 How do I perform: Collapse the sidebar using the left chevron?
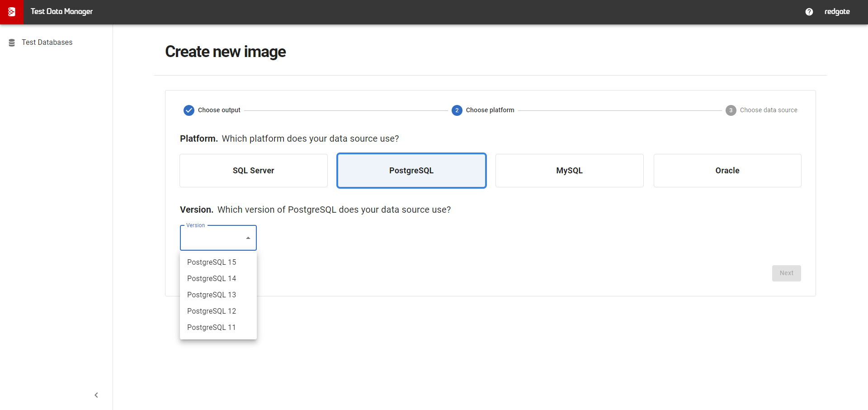[96, 395]
